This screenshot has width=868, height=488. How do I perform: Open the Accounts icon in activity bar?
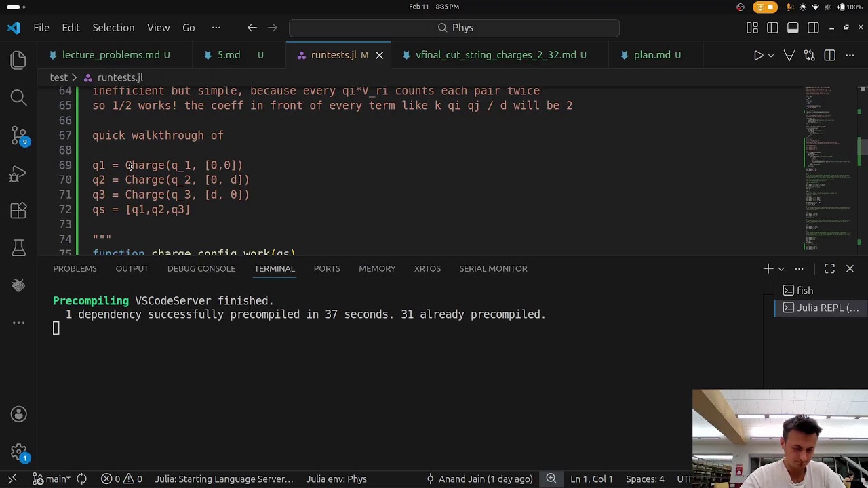click(x=18, y=414)
